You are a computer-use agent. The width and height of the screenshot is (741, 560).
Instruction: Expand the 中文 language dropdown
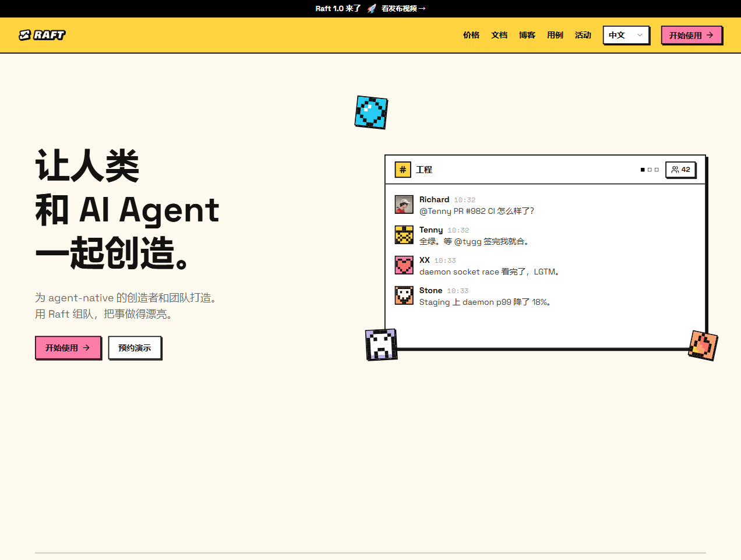[x=626, y=35]
